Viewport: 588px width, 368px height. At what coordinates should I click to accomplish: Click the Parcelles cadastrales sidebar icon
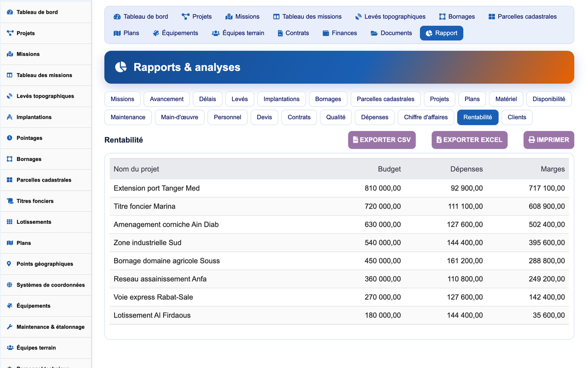pos(10,180)
